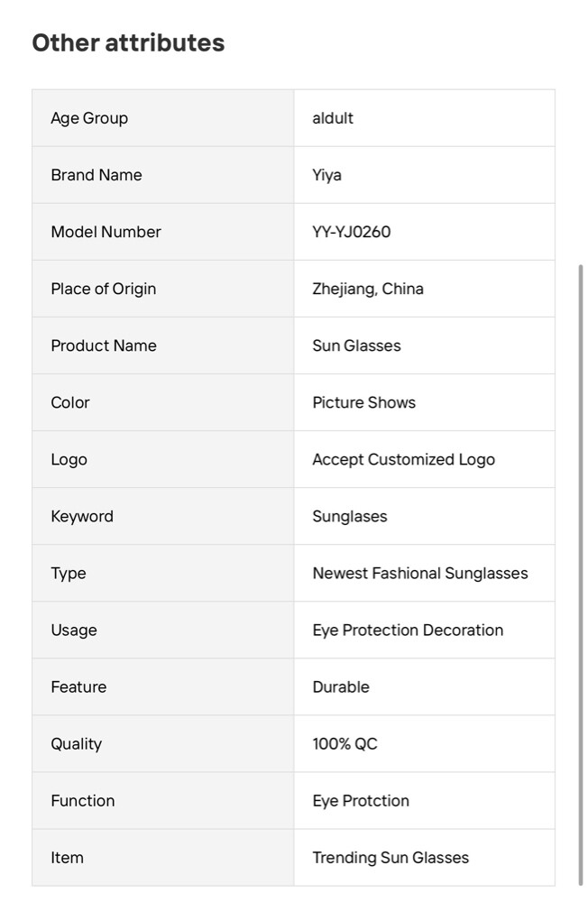Select the '100% QC' quality value

click(345, 744)
